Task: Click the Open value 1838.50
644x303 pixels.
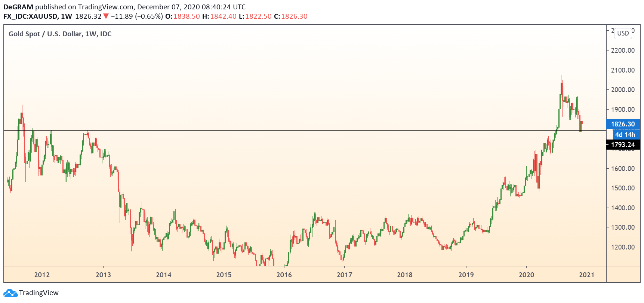Action: [x=187, y=16]
